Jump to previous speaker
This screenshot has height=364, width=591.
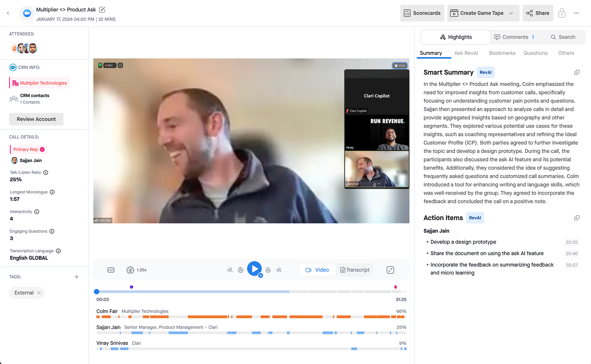click(x=230, y=270)
